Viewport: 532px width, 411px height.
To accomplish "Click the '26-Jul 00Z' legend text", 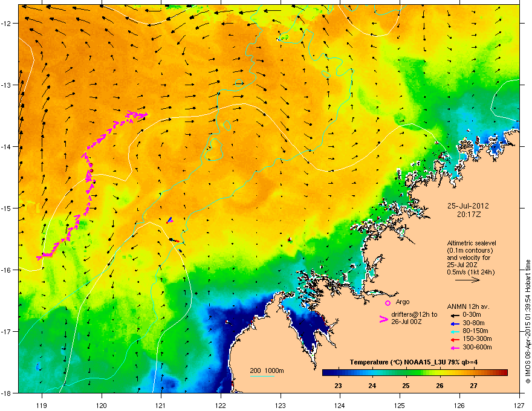I will tap(406, 322).
